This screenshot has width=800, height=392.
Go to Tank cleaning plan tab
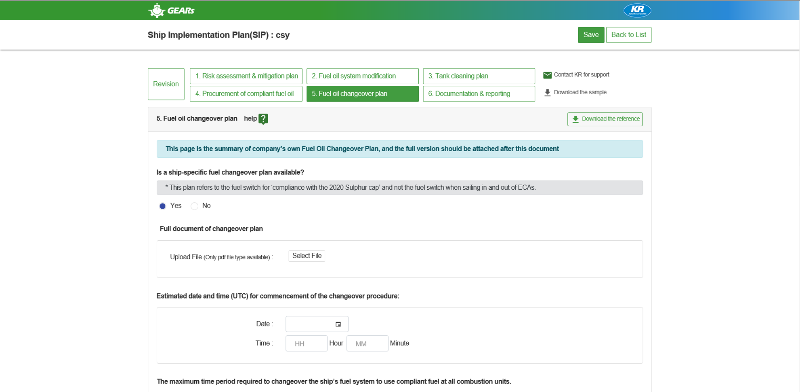coord(479,76)
